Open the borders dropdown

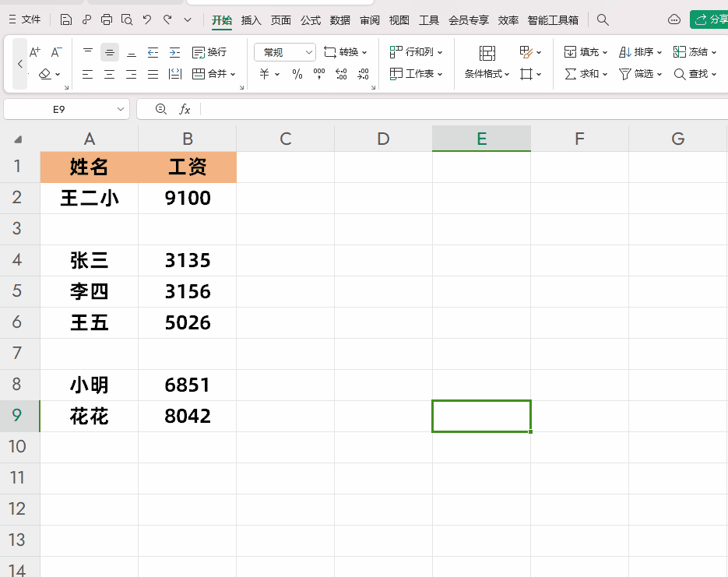[x=531, y=74]
